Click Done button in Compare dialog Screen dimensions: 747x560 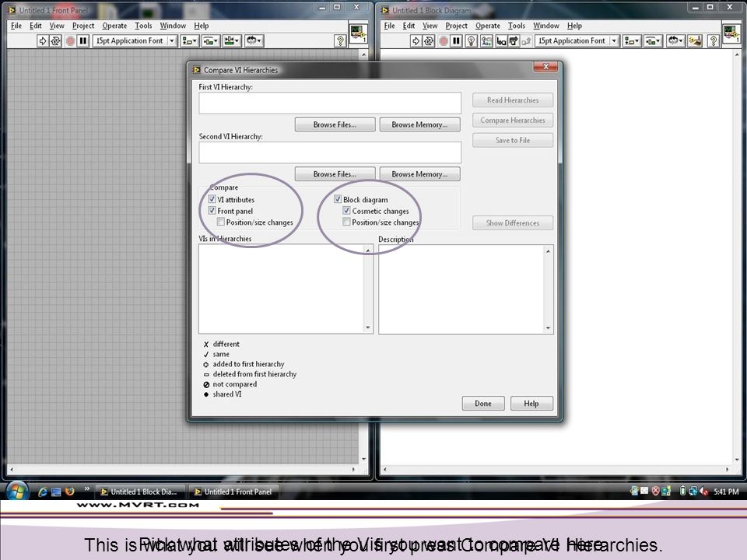point(483,404)
